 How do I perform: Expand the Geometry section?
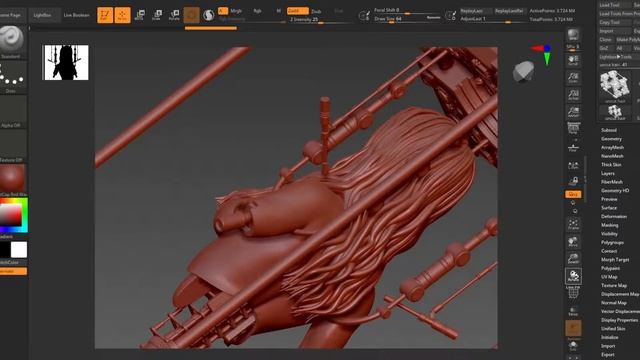(611, 139)
